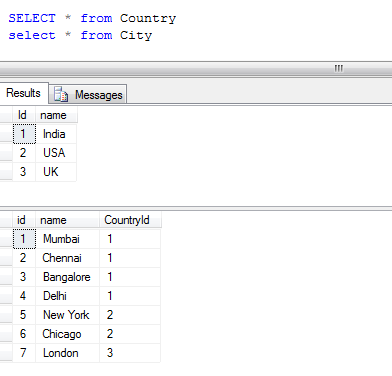Click name header above India row
This screenshot has width=392, height=376.
(56, 115)
